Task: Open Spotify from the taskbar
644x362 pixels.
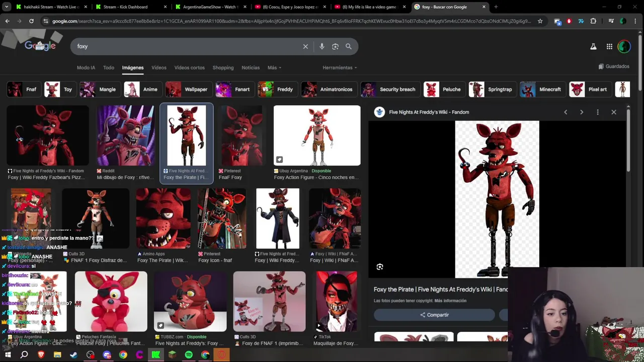Action: click(x=189, y=355)
